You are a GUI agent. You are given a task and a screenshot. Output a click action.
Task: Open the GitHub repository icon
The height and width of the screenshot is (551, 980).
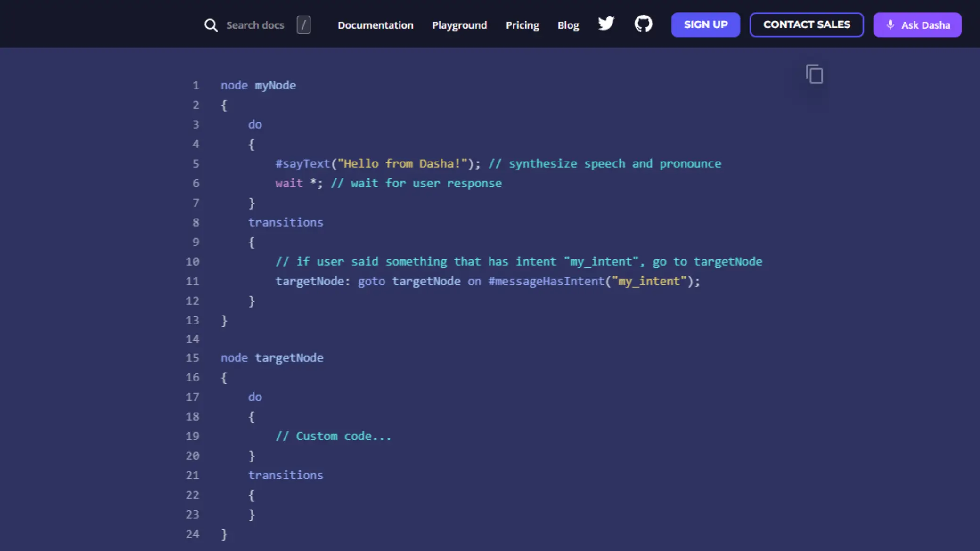coord(643,24)
